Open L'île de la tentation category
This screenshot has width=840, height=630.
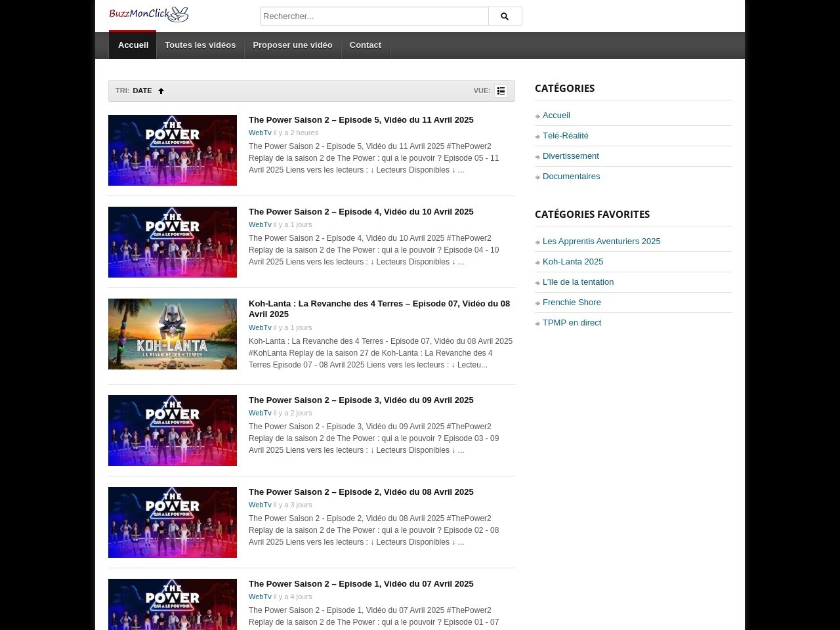click(x=578, y=282)
